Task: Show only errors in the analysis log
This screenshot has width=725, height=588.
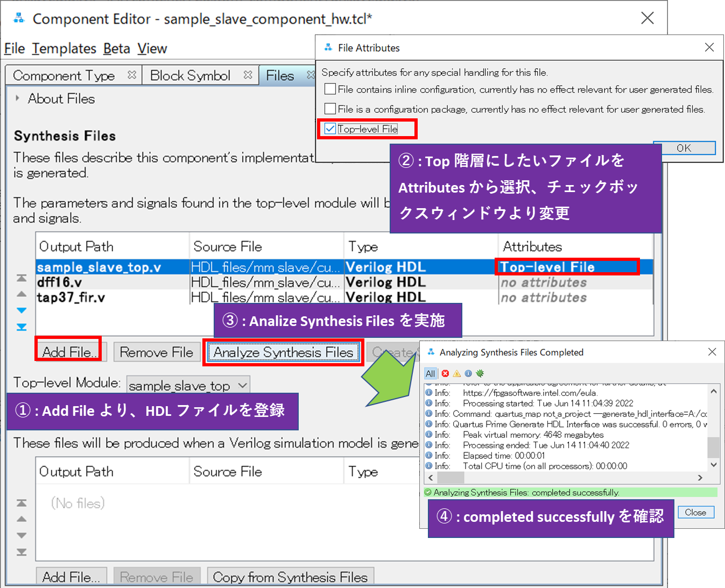Action: tap(445, 373)
